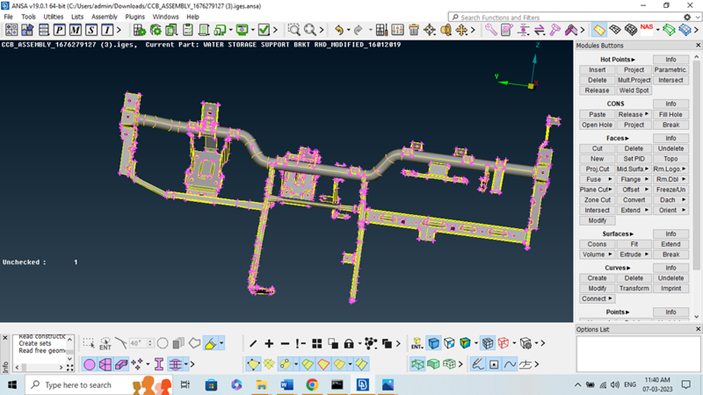
Task: Click the padlock lock-view icon
Action: click(x=349, y=344)
